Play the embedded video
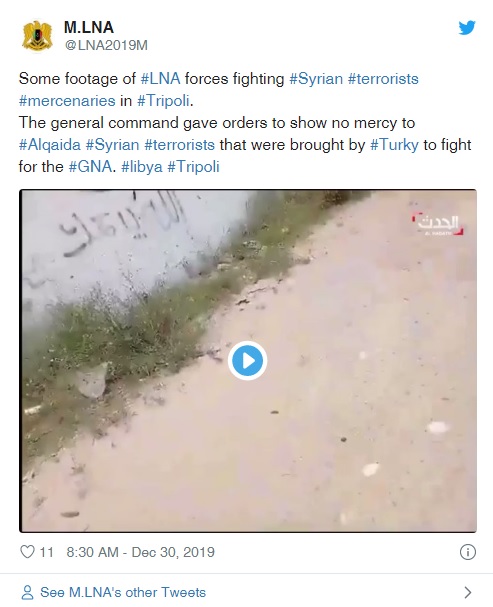493x607 pixels. pos(247,361)
